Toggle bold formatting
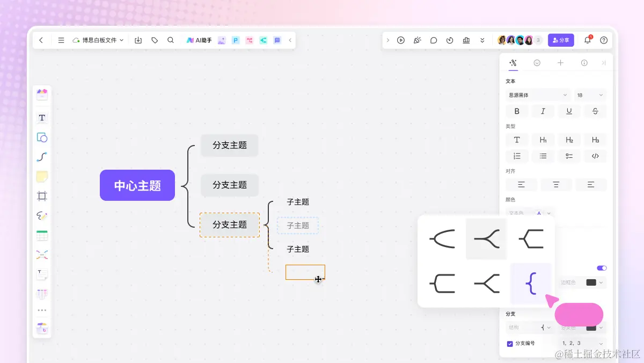Viewport: 644px width, 363px height. [x=516, y=111]
